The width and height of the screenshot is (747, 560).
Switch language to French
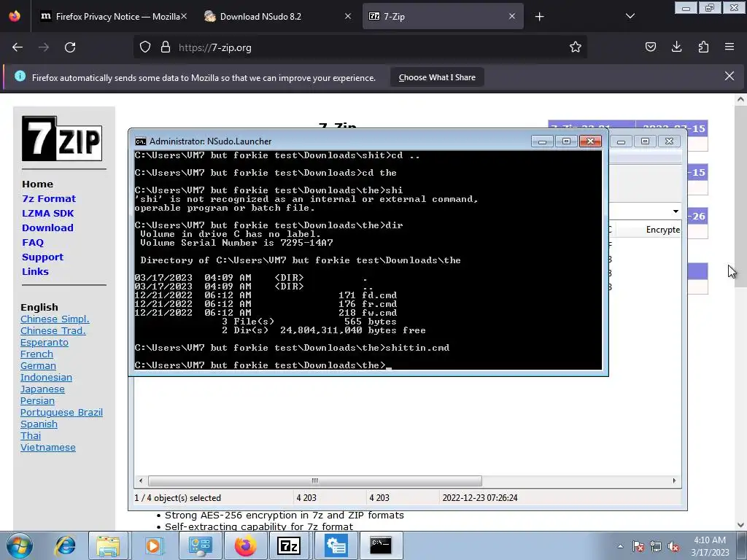pos(36,354)
